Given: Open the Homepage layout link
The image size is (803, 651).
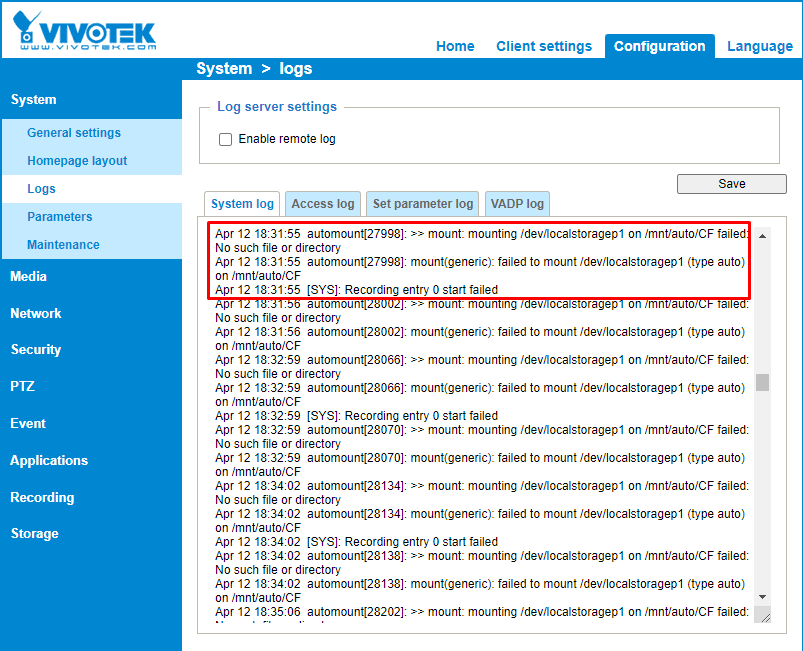Looking at the screenshot, I should click(x=77, y=161).
